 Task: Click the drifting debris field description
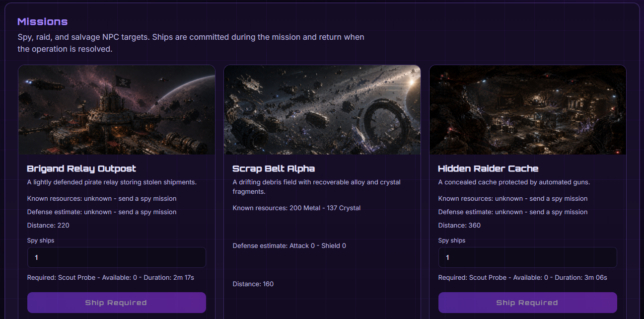[316, 187]
